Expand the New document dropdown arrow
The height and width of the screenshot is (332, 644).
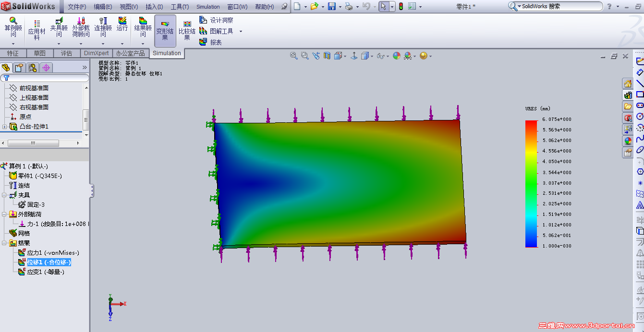tap(305, 7)
